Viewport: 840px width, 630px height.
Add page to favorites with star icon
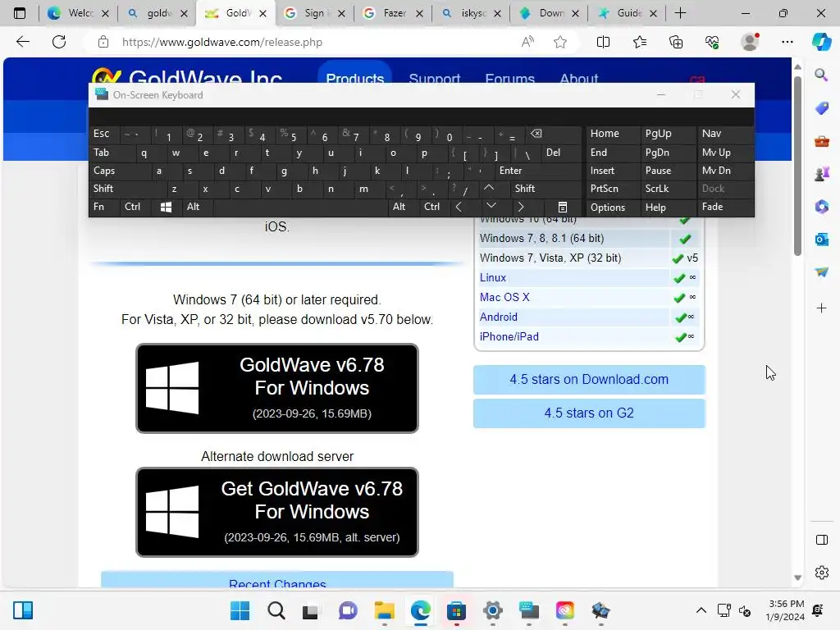[x=560, y=42]
